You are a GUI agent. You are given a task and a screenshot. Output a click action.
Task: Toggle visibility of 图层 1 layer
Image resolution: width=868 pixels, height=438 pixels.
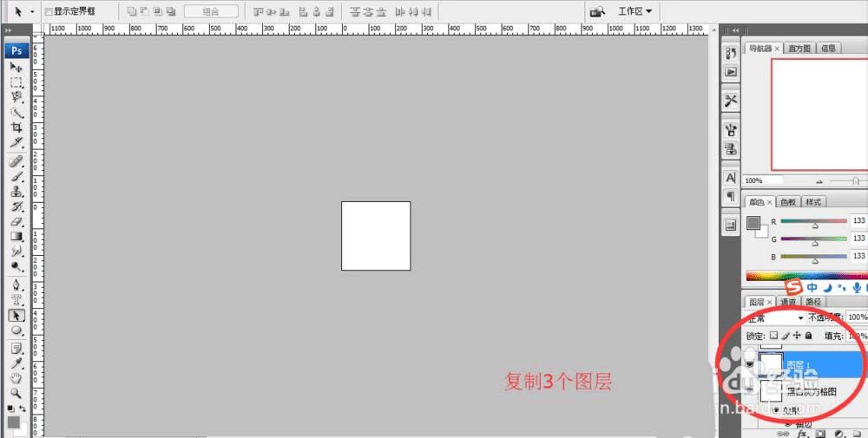coord(750,365)
